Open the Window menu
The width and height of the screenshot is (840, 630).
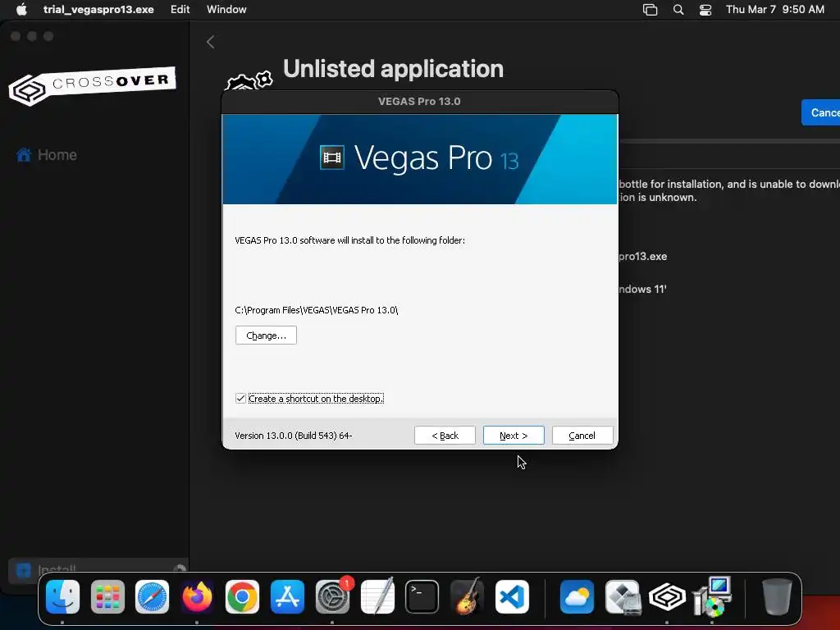coord(226,10)
